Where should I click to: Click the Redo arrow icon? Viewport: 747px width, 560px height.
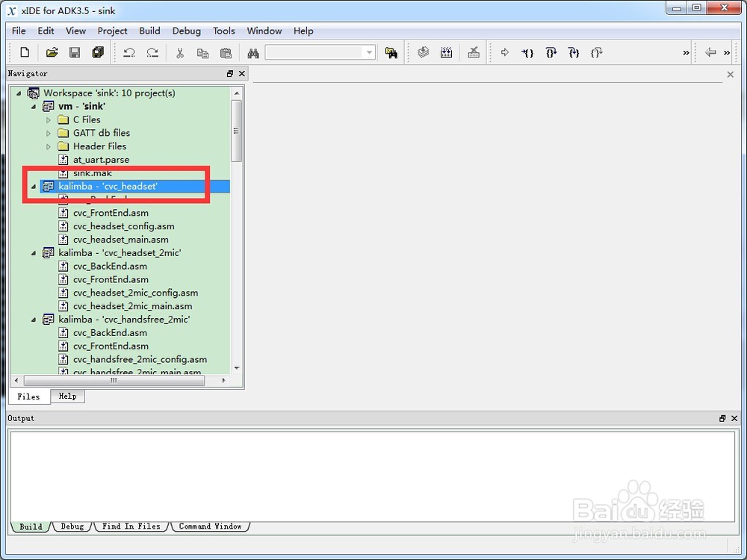coord(152,52)
